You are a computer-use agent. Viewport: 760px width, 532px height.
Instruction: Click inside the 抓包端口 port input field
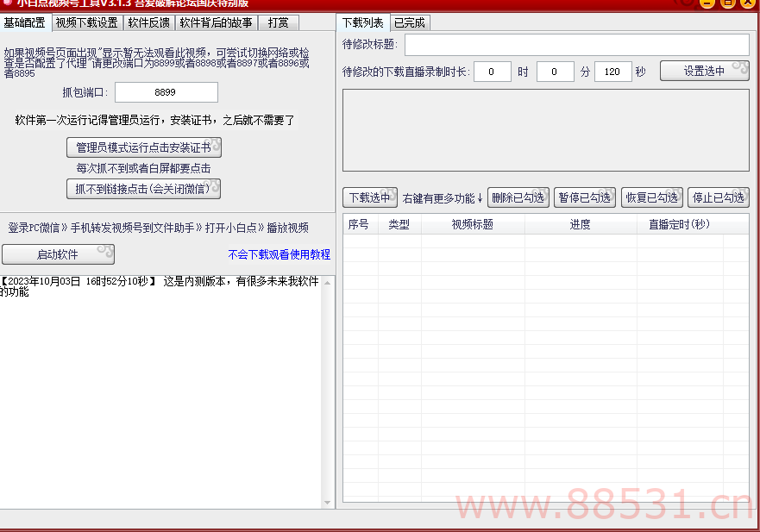pyautogui.click(x=166, y=91)
